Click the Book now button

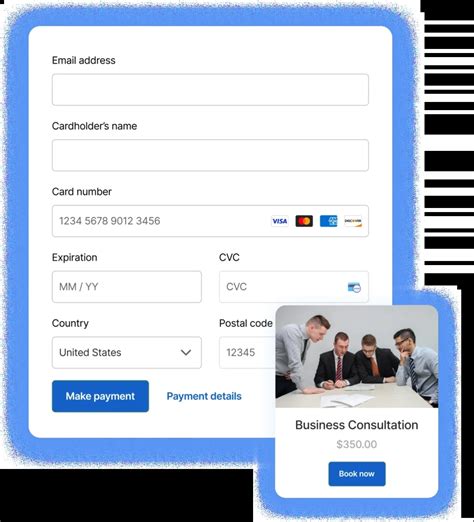coord(357,474)
